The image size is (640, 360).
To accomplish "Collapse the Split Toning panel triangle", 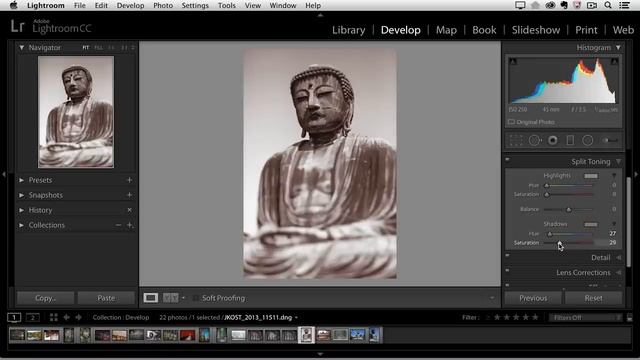I will click(x=619, y=162).
